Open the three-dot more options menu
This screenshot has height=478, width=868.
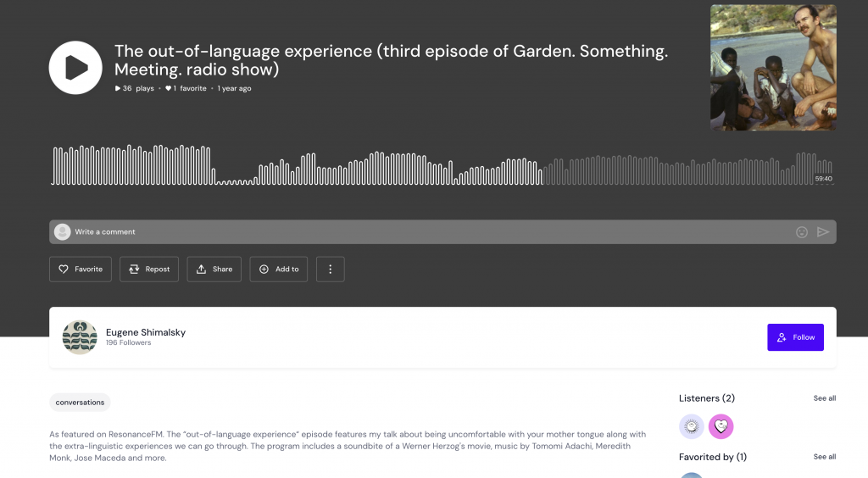(331, 270)
